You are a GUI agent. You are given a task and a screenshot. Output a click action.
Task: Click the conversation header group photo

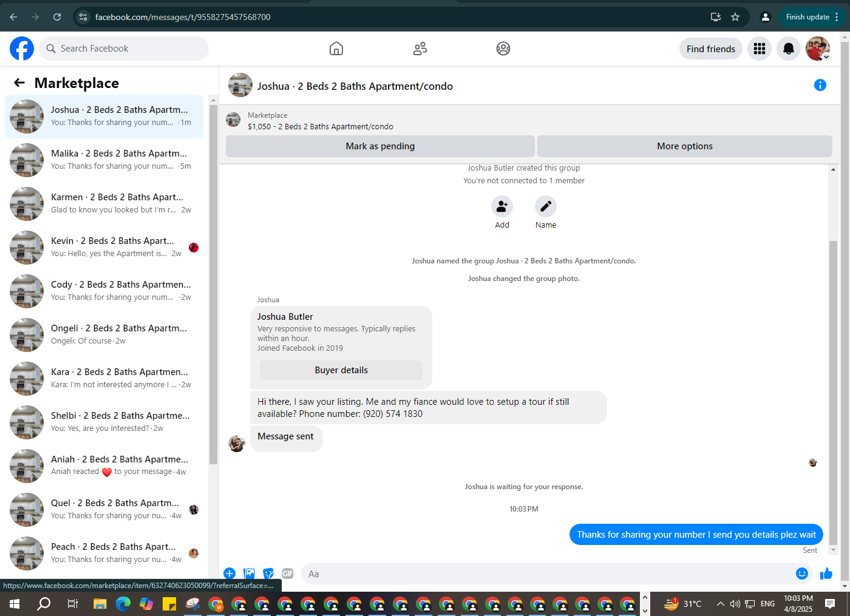click(x=240, y=85)
